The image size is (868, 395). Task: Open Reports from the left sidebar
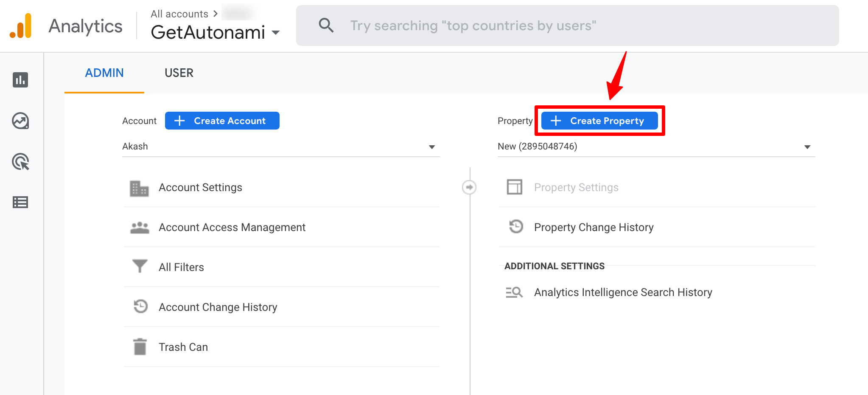(20, 80)
